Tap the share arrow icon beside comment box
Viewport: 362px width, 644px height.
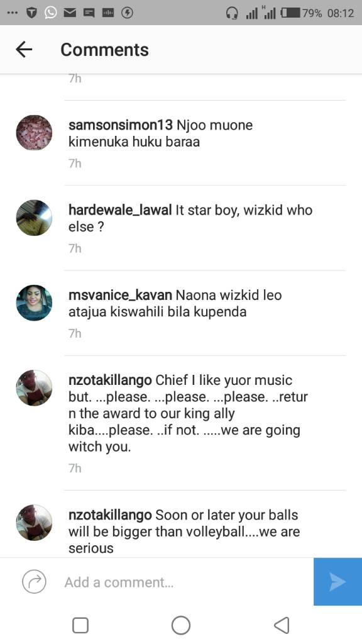coord(34,582)
